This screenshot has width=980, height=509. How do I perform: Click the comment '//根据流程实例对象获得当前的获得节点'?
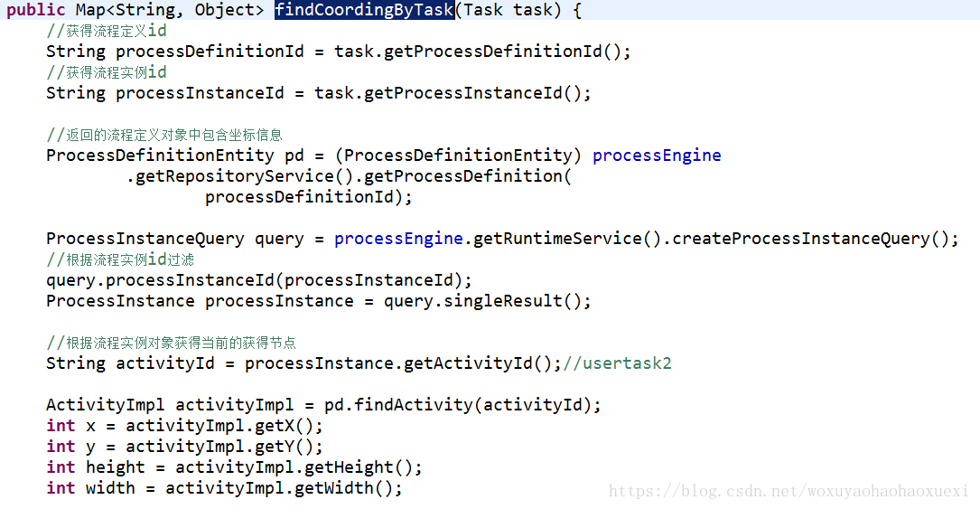pyautogui.click(x=172, y=343)
